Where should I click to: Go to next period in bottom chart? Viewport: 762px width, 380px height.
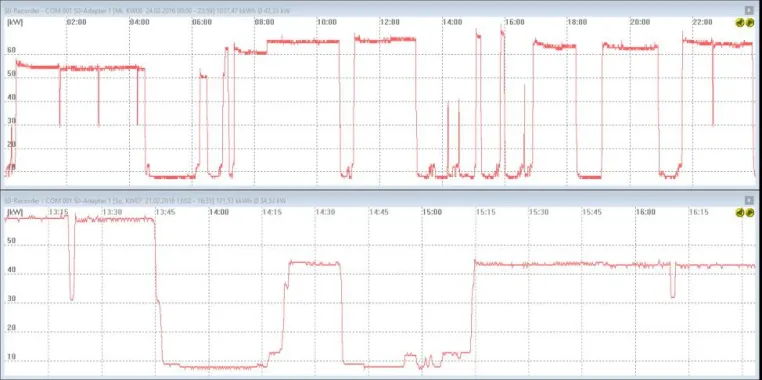point(750,212)
